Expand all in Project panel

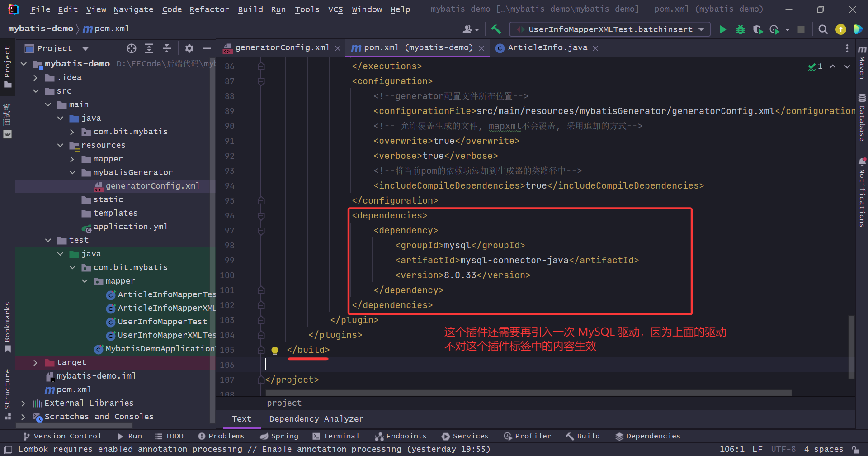point(149,48)
